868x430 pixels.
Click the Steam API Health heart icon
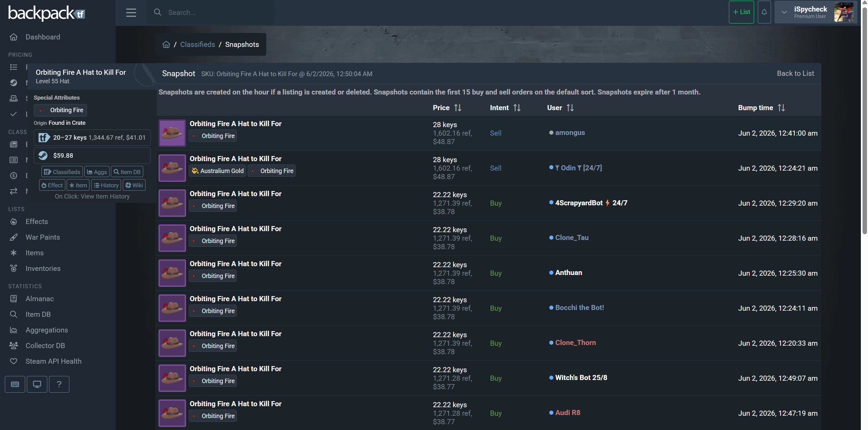[14, 361]
